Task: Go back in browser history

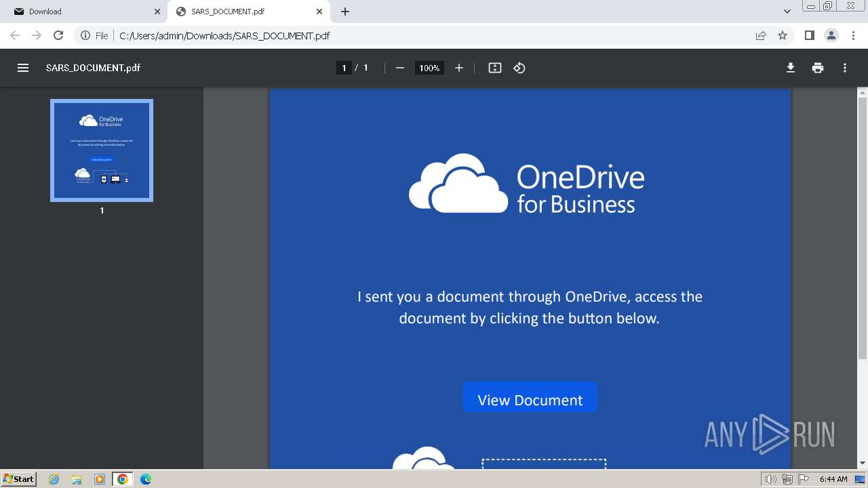Action: (15, 35)
